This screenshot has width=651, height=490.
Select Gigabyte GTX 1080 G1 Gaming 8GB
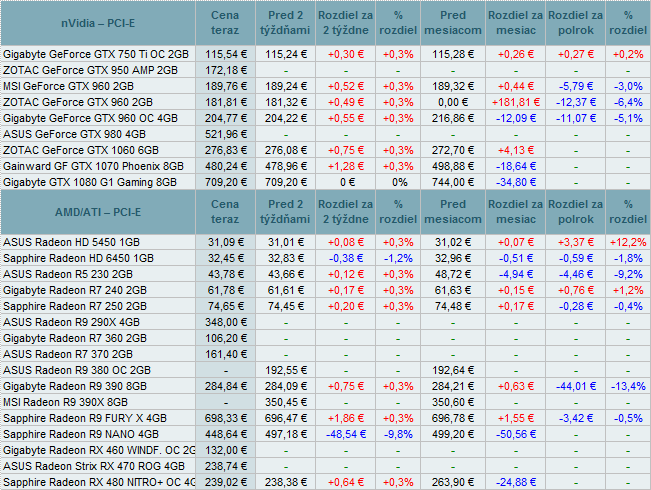pos(90,182)
